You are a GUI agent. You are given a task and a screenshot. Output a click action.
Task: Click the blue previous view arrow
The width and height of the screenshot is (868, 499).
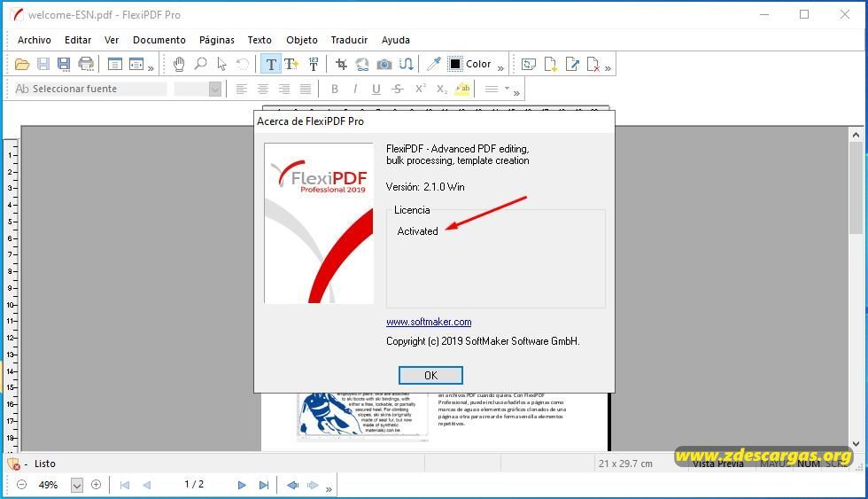point(292,485)
